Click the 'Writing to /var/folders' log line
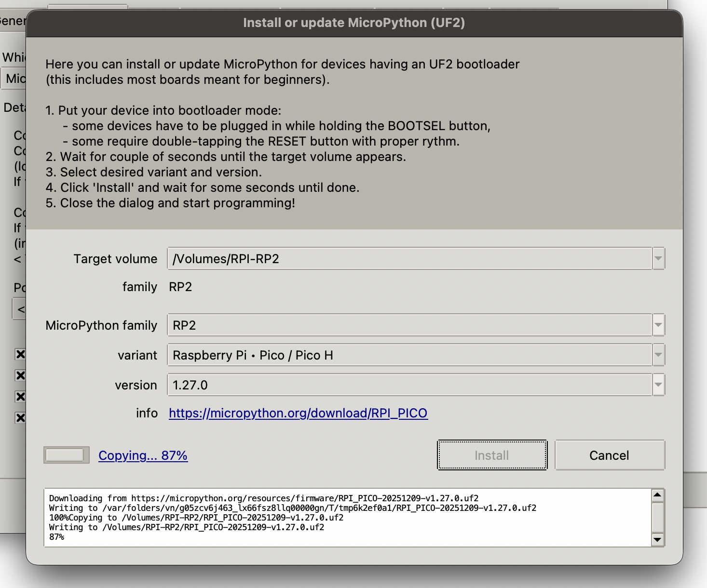 coord(293,508)
